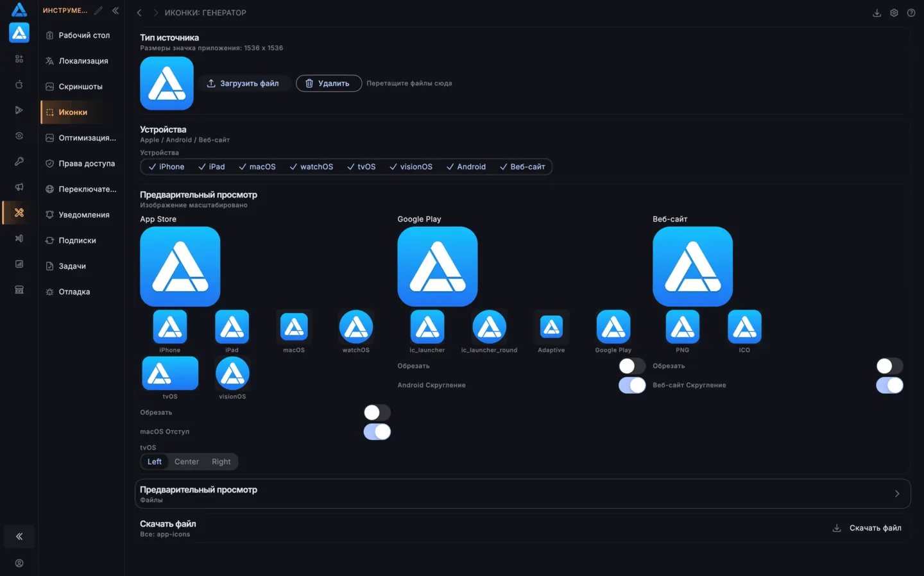Uncheck the visionOS device option
Viewport: 924px width, 576px height.
pyautogui.click(x=411, y=167)
